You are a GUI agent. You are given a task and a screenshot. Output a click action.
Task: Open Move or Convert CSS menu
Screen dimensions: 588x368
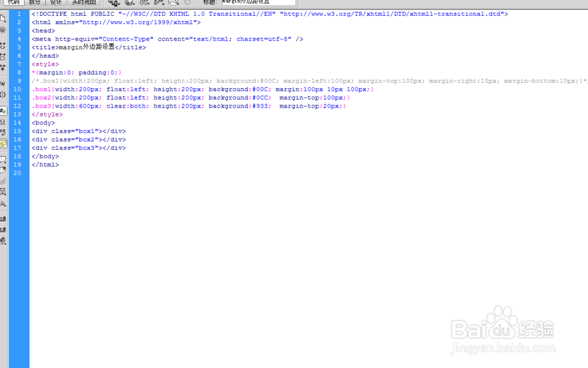(x=3, y=203)
